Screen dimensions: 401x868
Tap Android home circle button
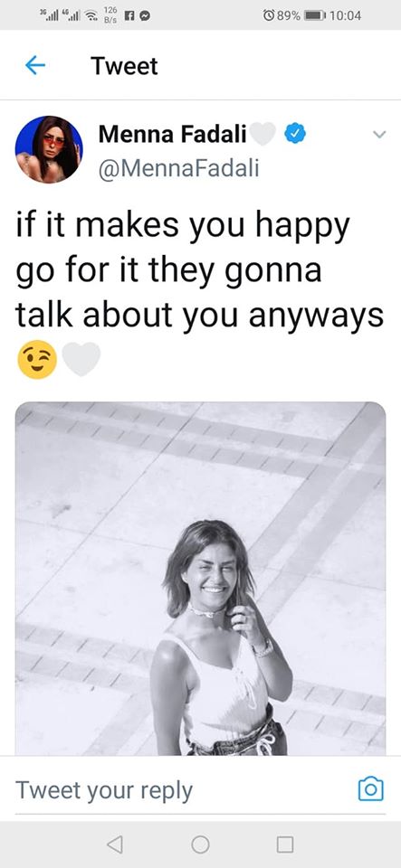pyautogui.click(x=201, y=844)
